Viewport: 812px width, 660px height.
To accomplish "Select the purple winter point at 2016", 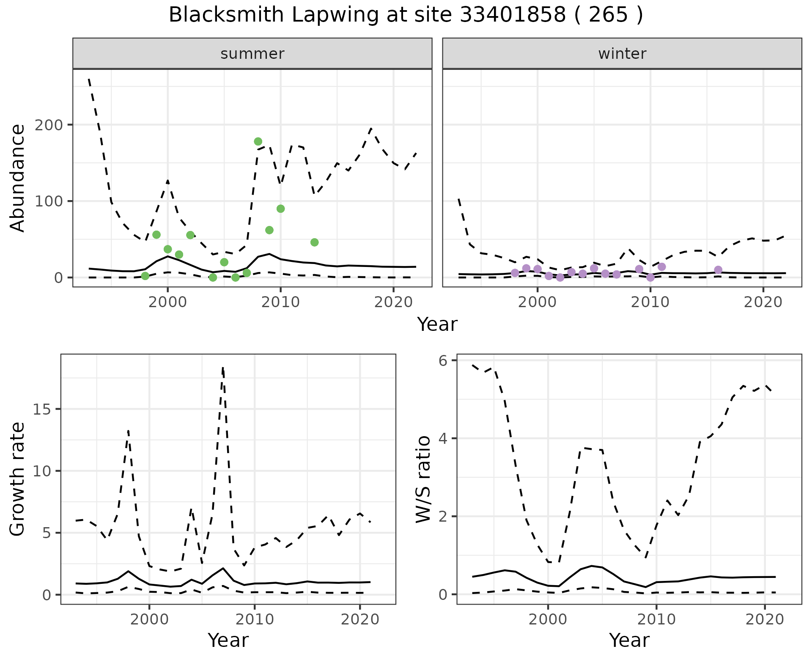I will coord(718,270).
